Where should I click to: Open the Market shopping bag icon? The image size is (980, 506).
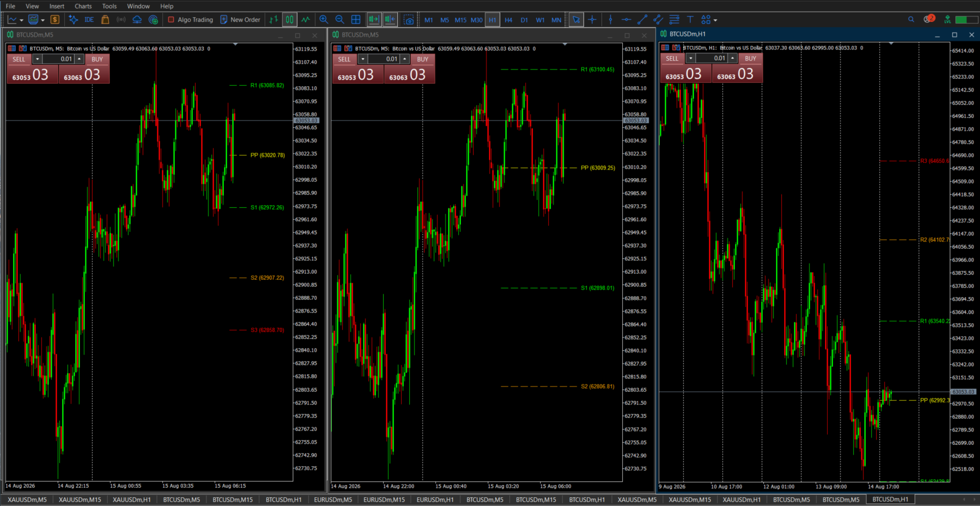click(x=105, y=19)
